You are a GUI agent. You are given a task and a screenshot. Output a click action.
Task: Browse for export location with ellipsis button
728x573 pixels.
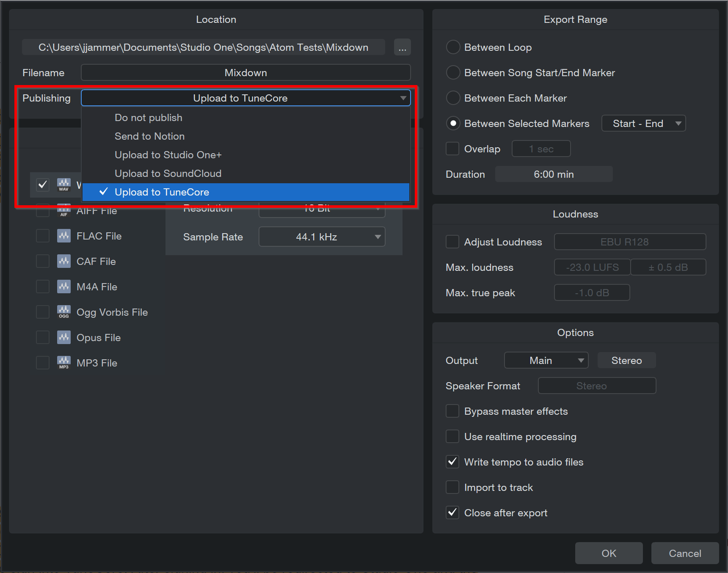click(x=402, y=47)
